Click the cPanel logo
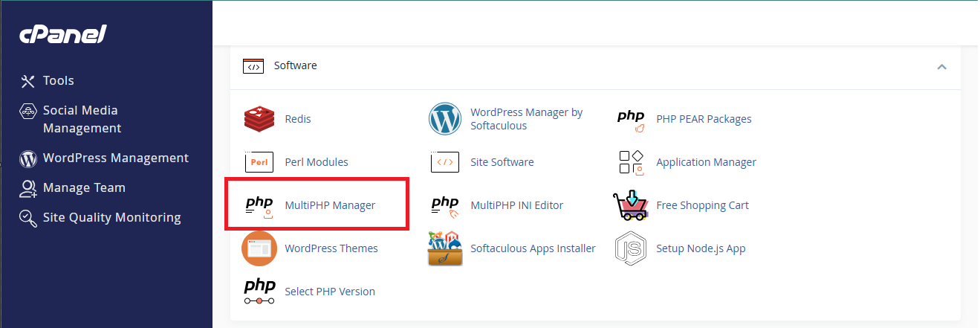This screenshot has width=980, height=328. (63, 34)
